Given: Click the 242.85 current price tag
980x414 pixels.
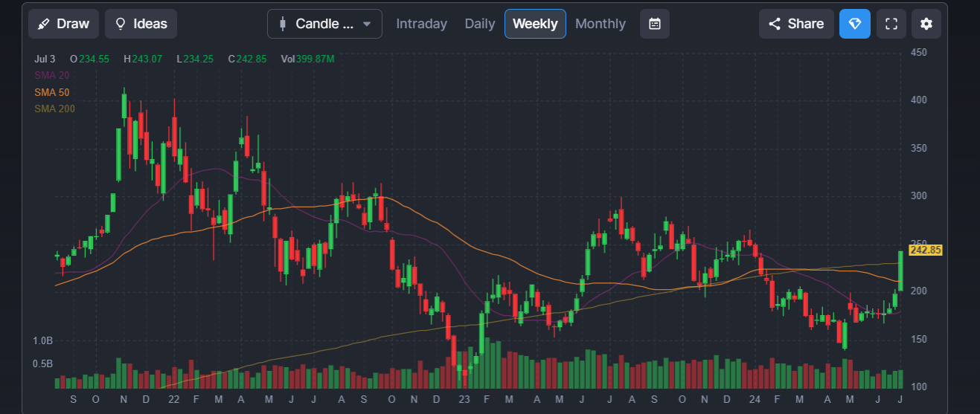Looking at the screenshot, I should (x=926, y=250).
